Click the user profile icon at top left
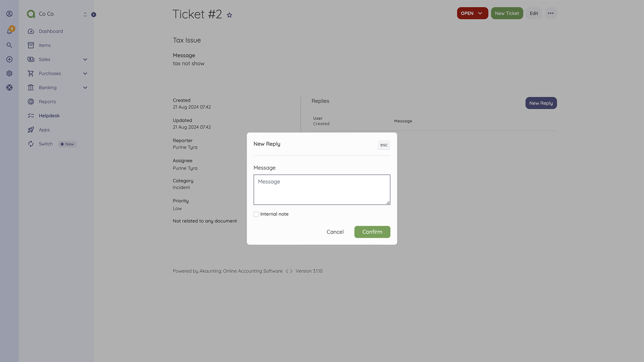 click(x=9, y=13)
